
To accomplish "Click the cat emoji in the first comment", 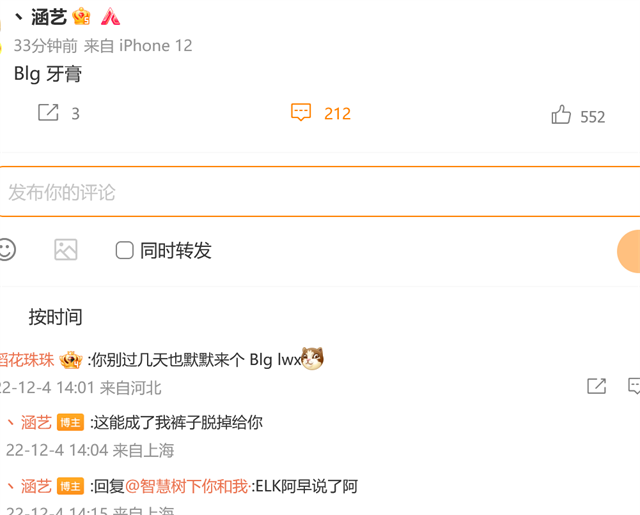I will [312, 358].
